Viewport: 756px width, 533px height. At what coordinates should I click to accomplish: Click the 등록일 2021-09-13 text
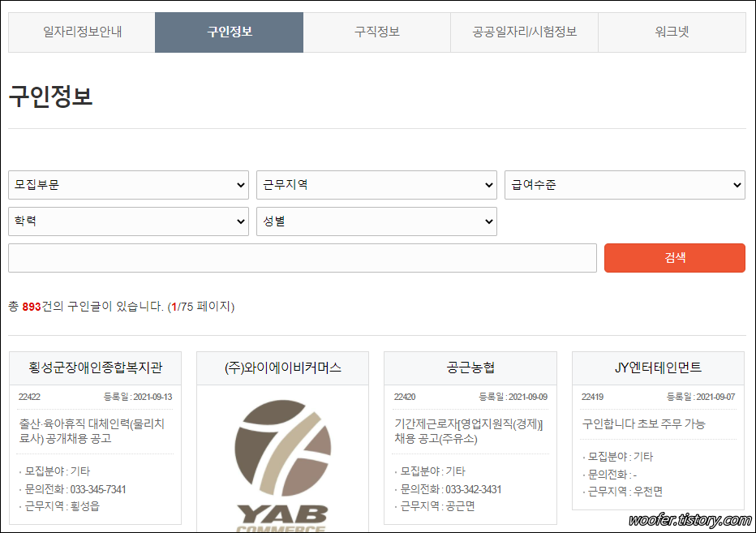coord(138,397)
